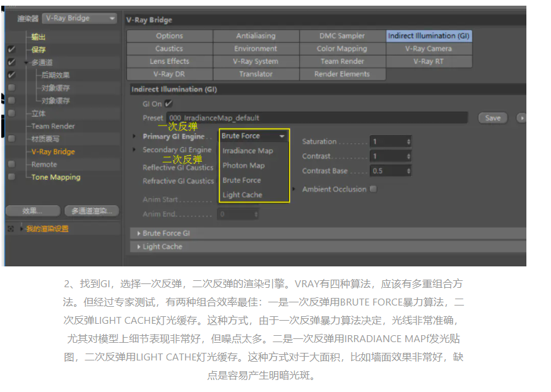Image resolution: width=551 pixels, height=392 pixels.
Task: Enable the 立体 checkbox
Action: pyautogui.click(x=11, y=113)
